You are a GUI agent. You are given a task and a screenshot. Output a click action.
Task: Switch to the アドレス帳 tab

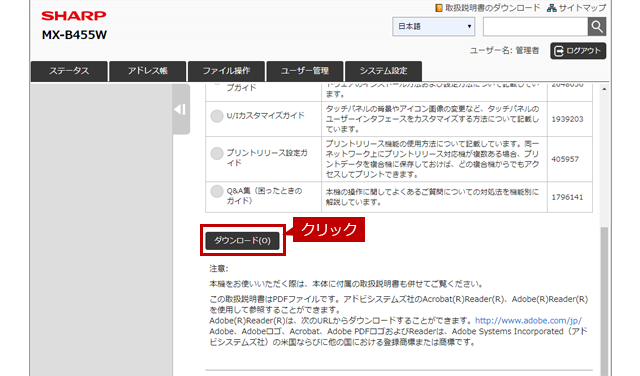(x=148, y=71)
